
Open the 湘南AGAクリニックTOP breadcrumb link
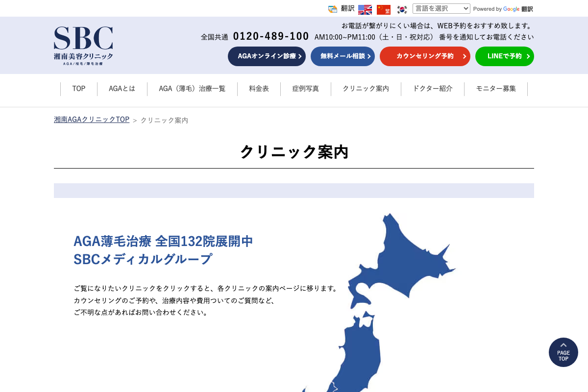91,119
